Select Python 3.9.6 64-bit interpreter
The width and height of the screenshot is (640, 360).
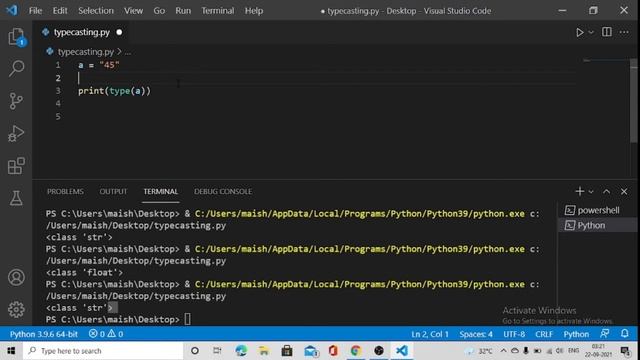coord(44,334)
